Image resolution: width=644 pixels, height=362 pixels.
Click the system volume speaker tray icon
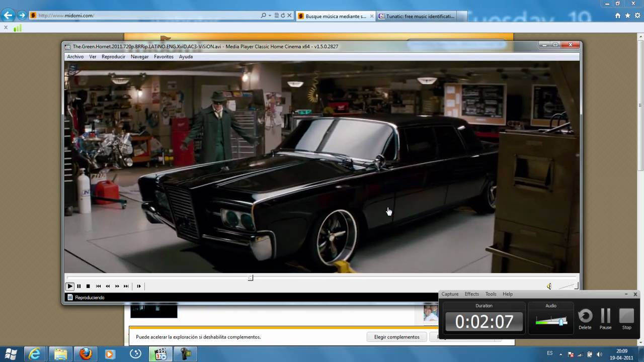[599, 354]
